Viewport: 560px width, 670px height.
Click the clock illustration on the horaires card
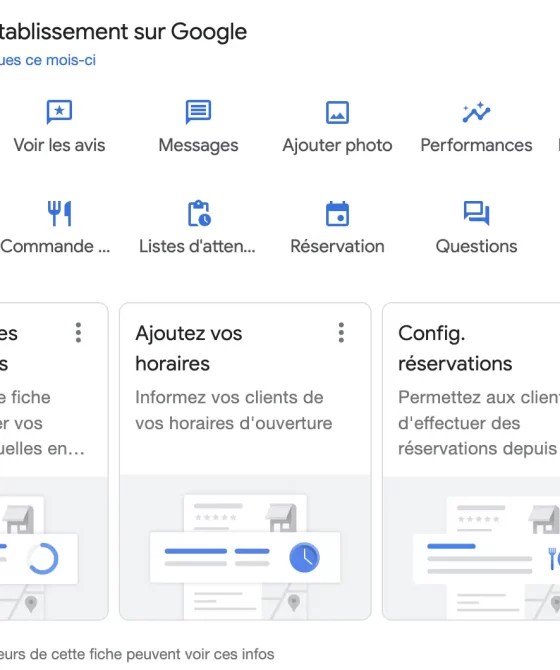pyautogui.click(x=304, y=557)
